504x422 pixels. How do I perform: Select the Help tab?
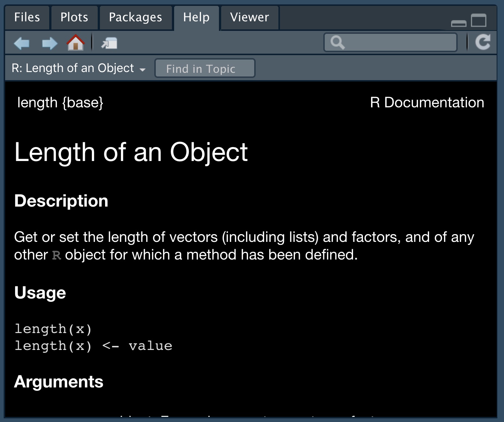click(x=196, y=17)
